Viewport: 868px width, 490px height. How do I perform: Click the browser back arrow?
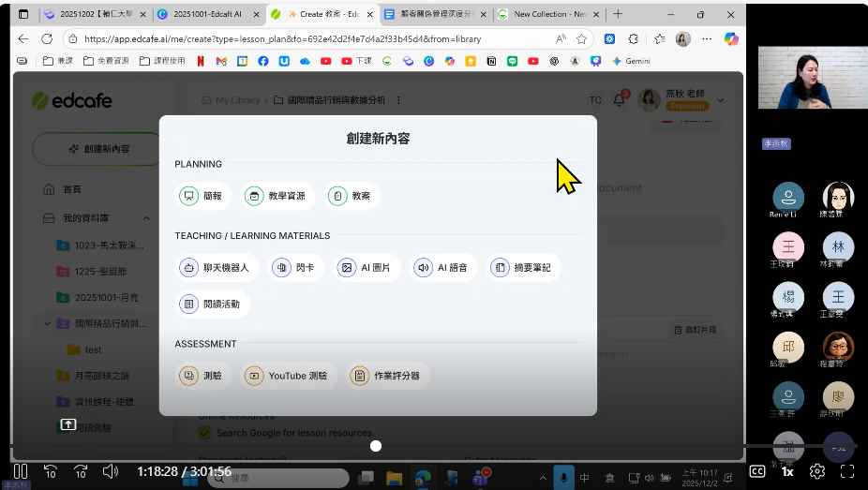pos(23,38)
